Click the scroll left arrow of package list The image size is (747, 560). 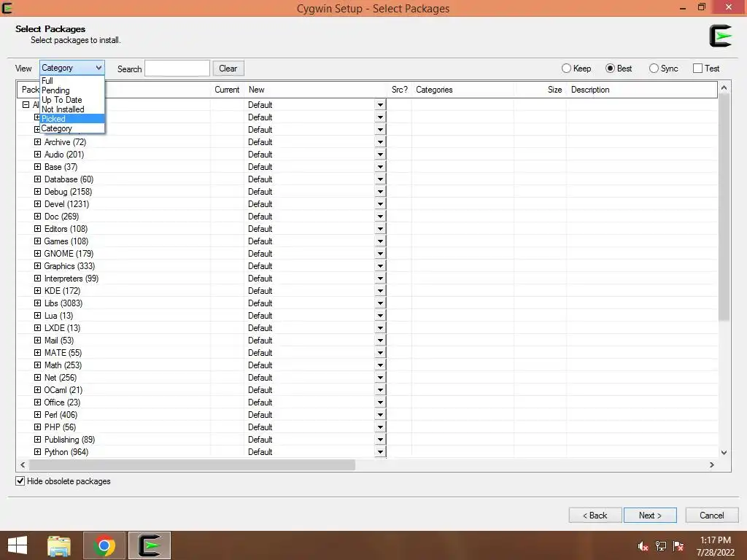pos(23,464)
